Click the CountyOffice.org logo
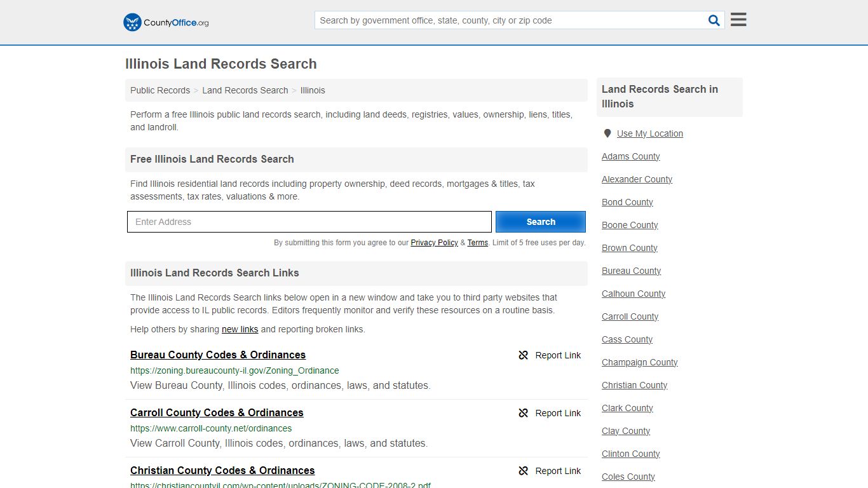This screenshot has width=868, height=488. [x=166, y=22]
